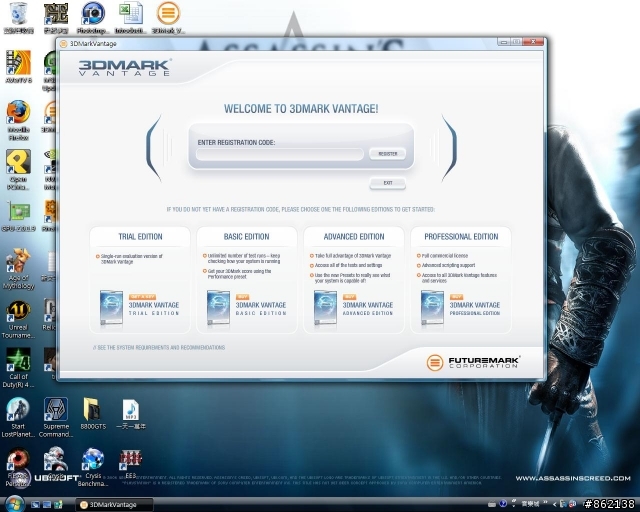Minimize the 3DMarkVantage window
The width and height of the screenshot is (640, 512).
click(x=504, y=42)
